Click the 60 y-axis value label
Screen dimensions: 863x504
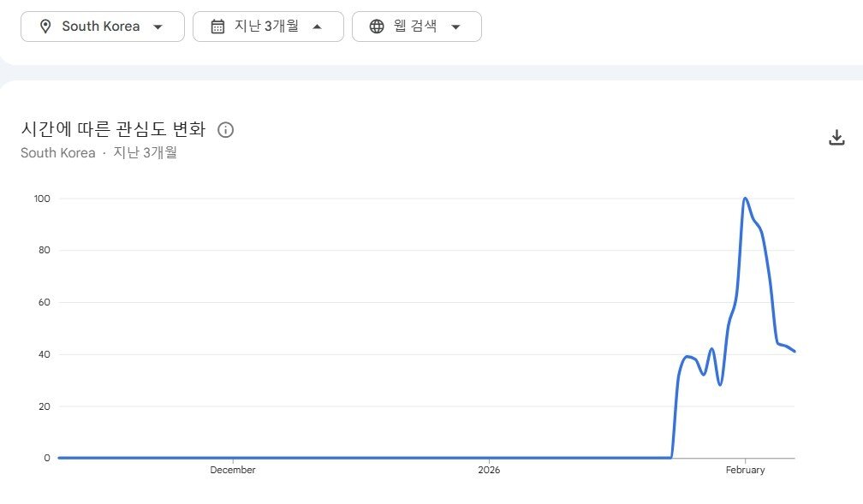pyautogui.click(x=42, y=302)
